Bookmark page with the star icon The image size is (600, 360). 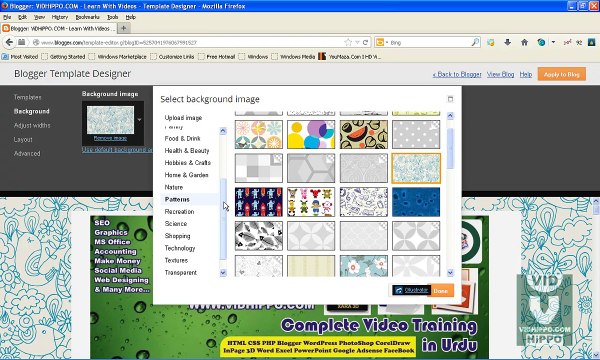pyautogui.click(x=348, y=42)
